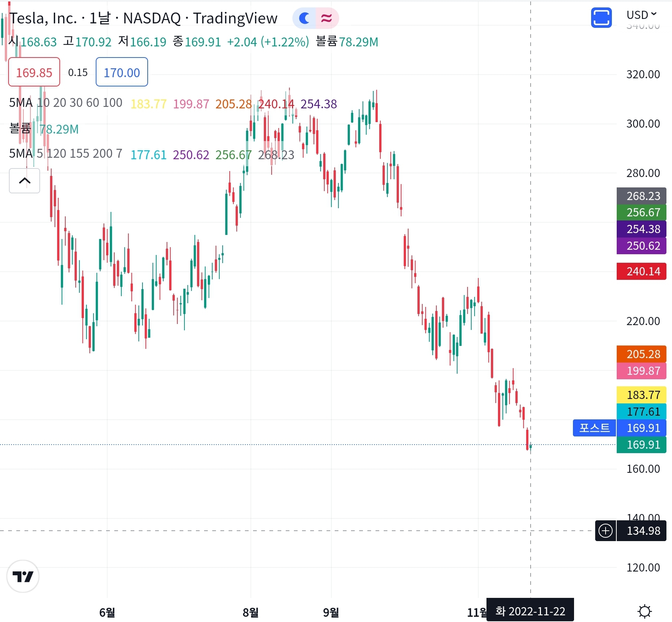
Task: Click the blue 169.91 post-market price tag
Action: (x=642, y=428)
